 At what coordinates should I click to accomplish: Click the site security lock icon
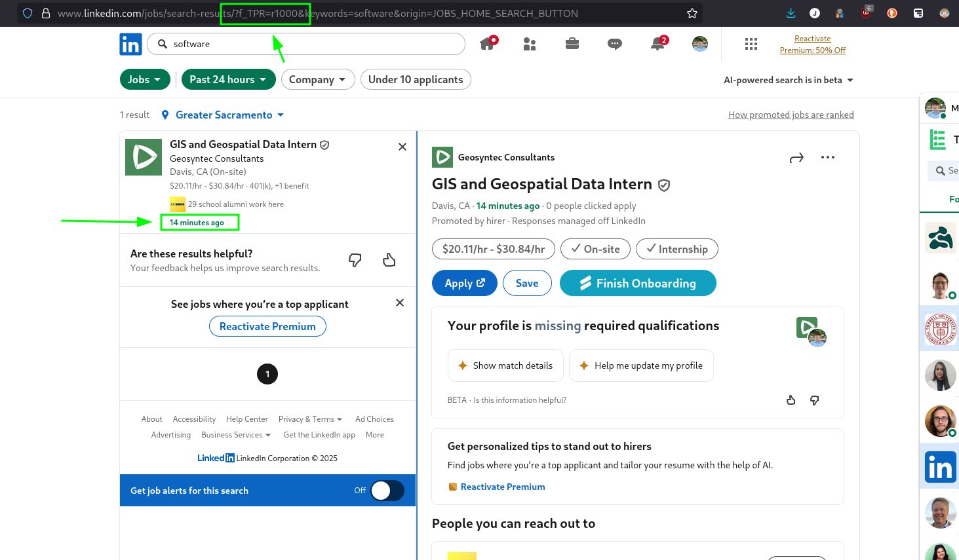[46, 13]
